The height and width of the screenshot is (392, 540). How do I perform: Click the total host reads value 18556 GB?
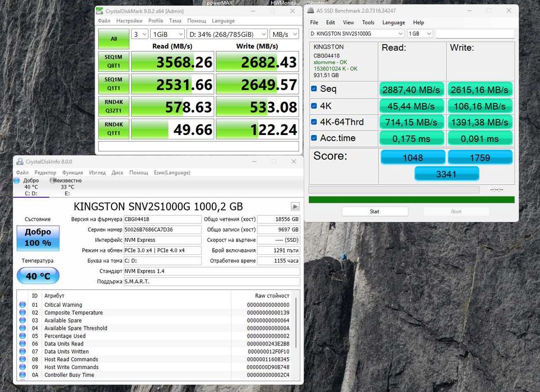click(x=278, y=219)
